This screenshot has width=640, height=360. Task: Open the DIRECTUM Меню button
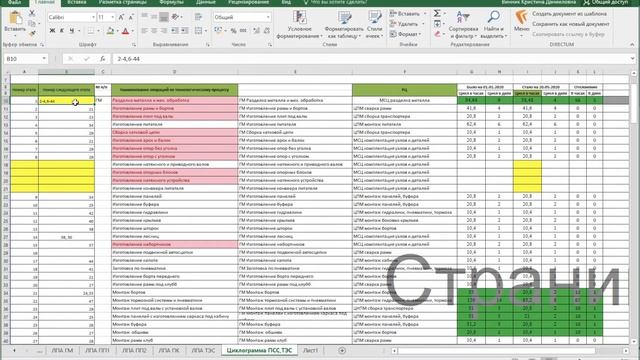521,23
